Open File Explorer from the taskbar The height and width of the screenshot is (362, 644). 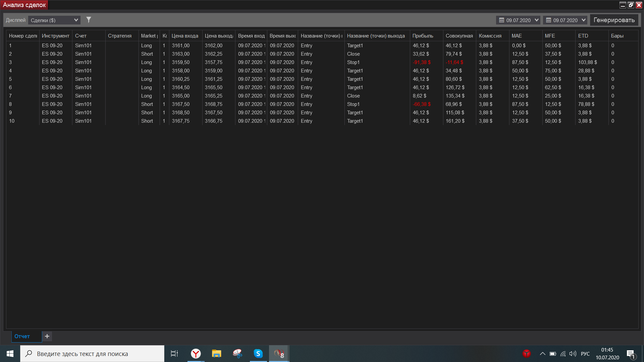[x=217, y=354]
